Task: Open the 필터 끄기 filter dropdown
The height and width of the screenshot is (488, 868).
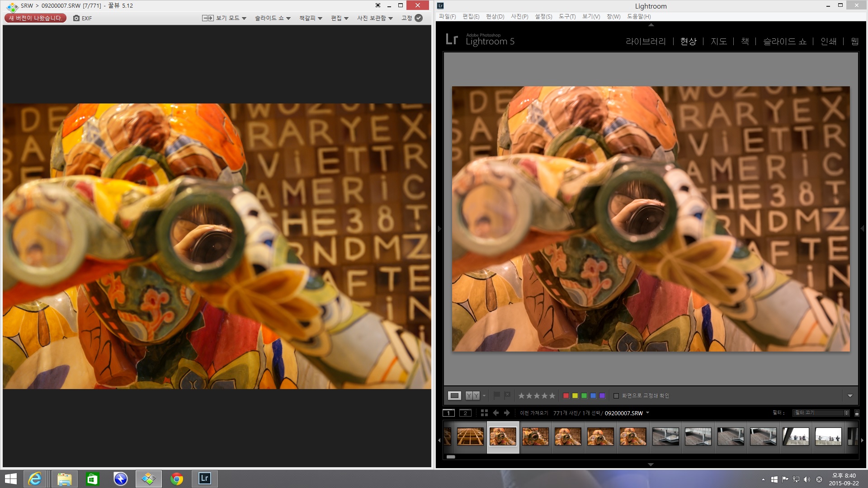Action: [821, 413]
